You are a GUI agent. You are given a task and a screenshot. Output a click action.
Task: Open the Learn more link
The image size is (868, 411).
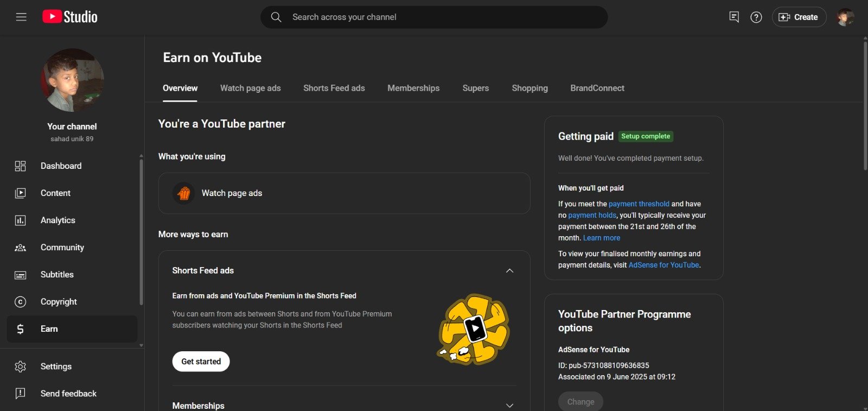(602, 238)
